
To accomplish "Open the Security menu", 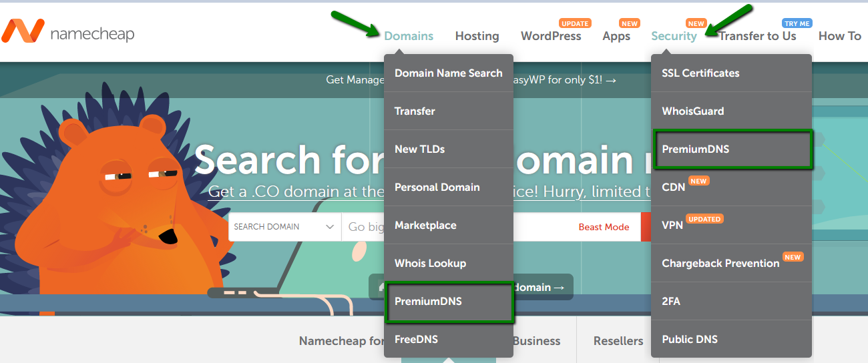I will click(x=674, y=36).
